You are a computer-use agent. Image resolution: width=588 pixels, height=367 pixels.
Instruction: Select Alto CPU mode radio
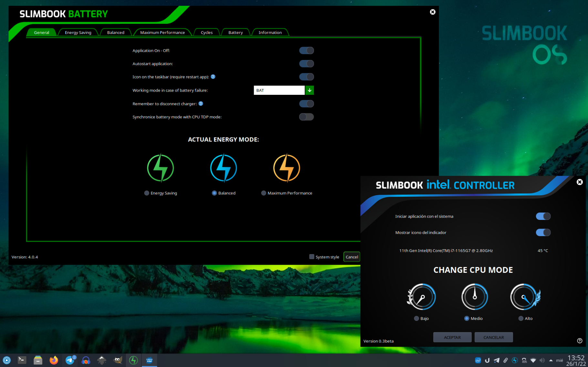pyautogui.click(x=521, y=318)
